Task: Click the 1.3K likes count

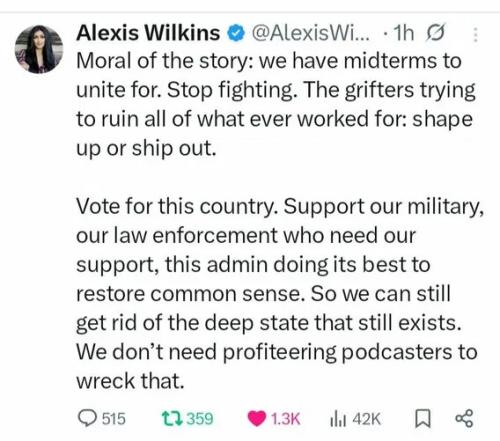Action: (x=286, y=419)
